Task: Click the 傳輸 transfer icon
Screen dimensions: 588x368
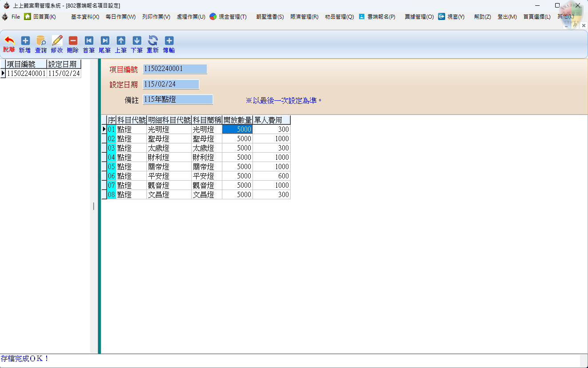Action: 169,41
